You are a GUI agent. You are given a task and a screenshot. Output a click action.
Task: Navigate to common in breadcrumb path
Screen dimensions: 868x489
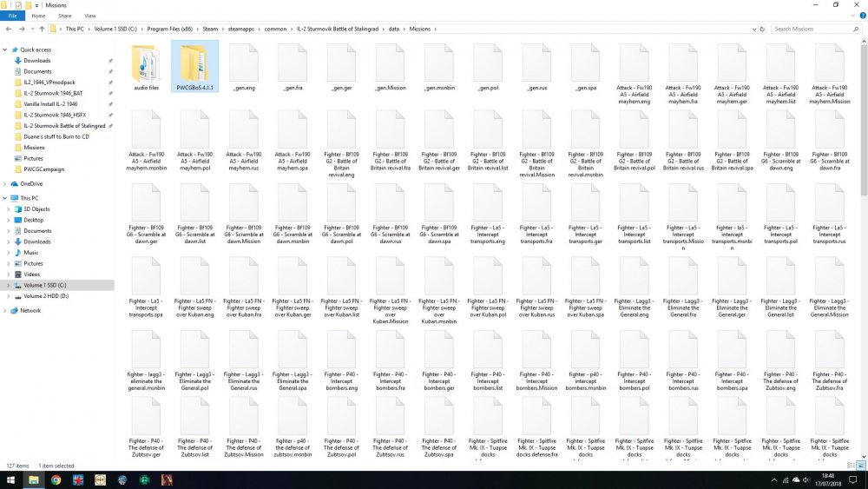point(275,29)
